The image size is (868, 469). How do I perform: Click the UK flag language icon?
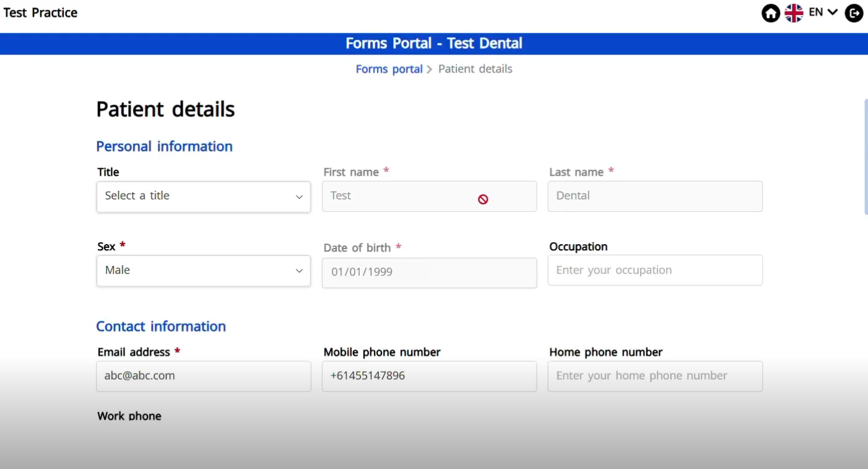[x=793, y=12]
